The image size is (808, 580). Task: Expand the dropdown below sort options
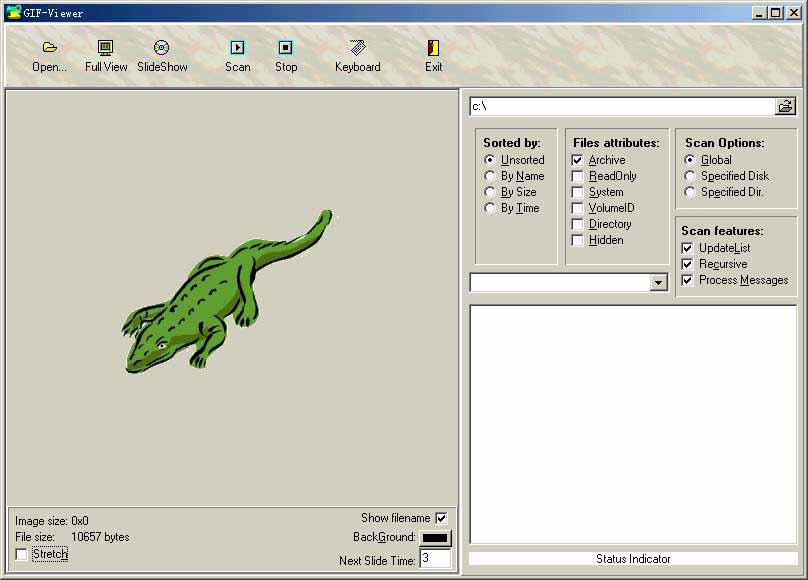(658, 283)
